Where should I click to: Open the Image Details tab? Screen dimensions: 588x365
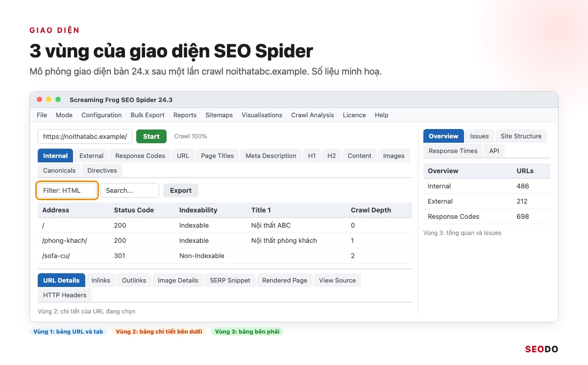coord(178,281)
